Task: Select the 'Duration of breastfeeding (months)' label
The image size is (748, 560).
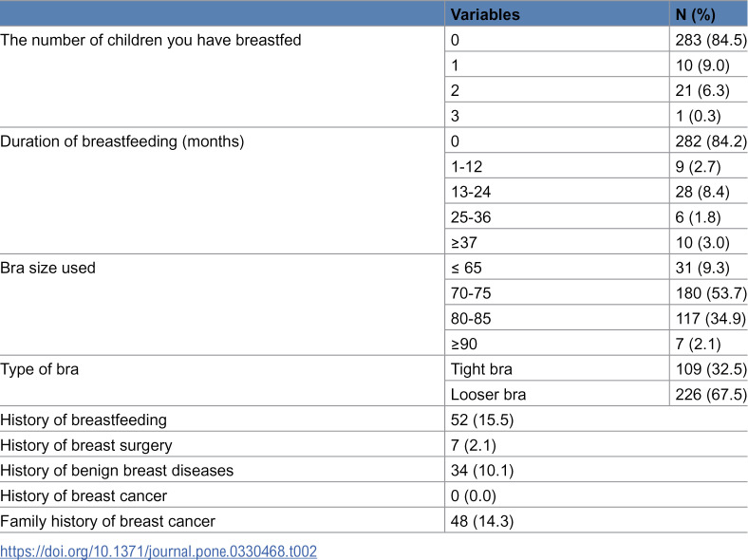Action: click(x=122, y=141)
